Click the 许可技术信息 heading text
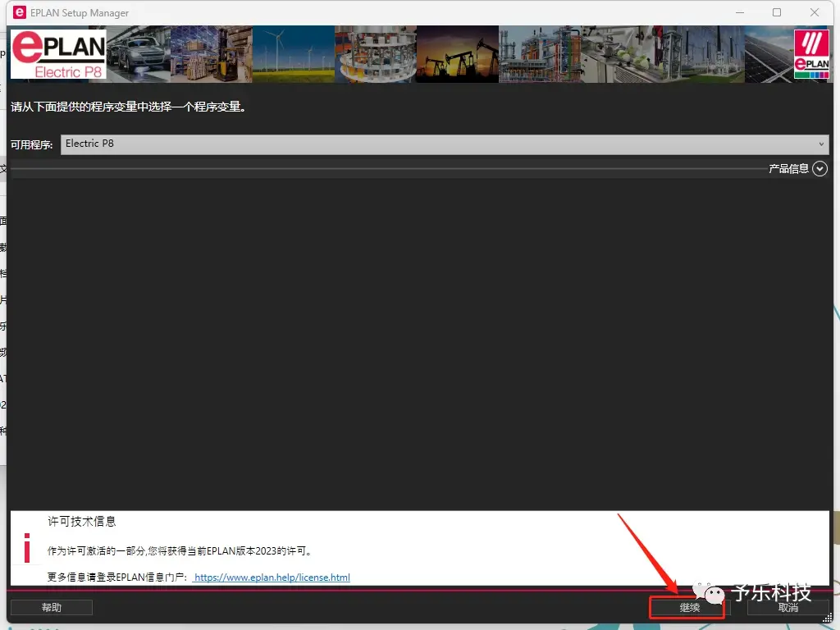The height and width of the screenshot is (630, 840). 81,521
